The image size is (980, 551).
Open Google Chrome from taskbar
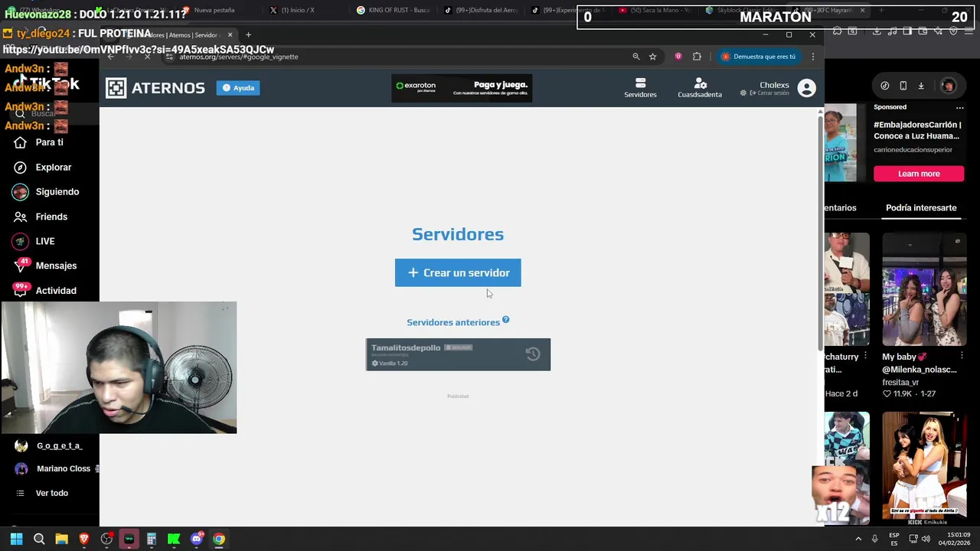click(x=219, y=539)
